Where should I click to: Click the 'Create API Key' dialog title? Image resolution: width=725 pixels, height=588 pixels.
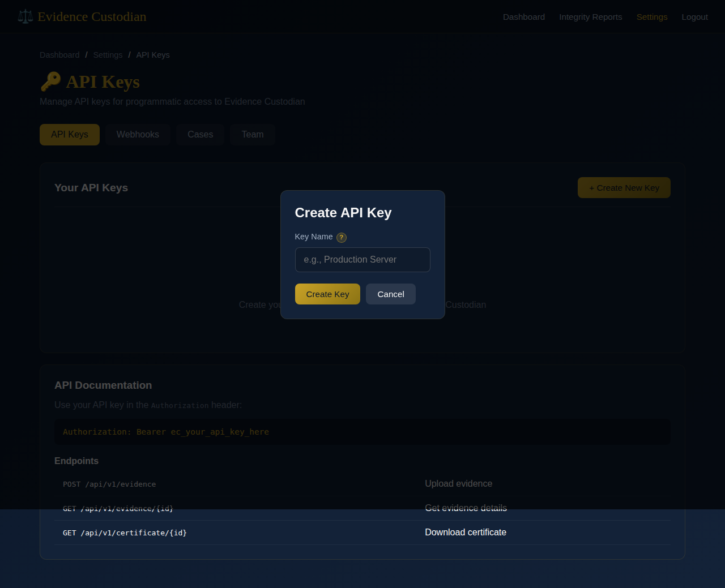tap(343, 213)
